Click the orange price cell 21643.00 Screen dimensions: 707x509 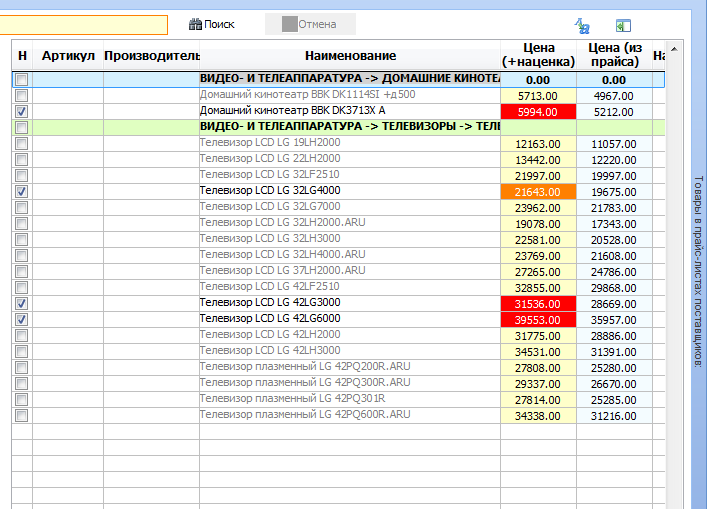pyautogui.click(x=538, y=192)
